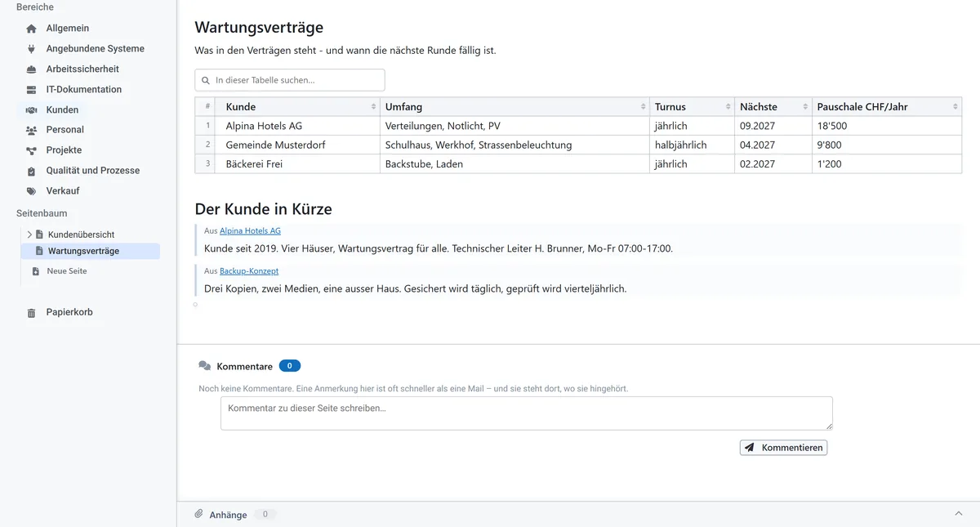The width and height of the screenshot is (980, 527).
Task: Open the Projekte diagram icon
Action: 31,150
